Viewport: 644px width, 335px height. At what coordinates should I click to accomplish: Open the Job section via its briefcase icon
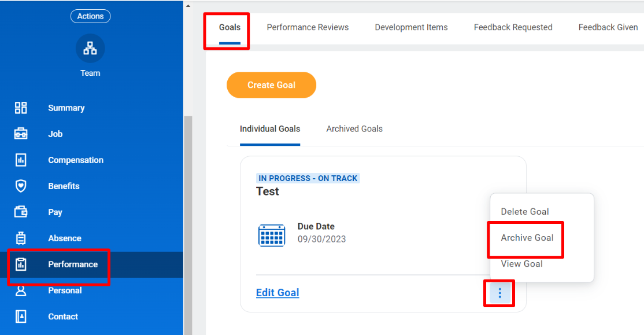(x=21, y=134)
